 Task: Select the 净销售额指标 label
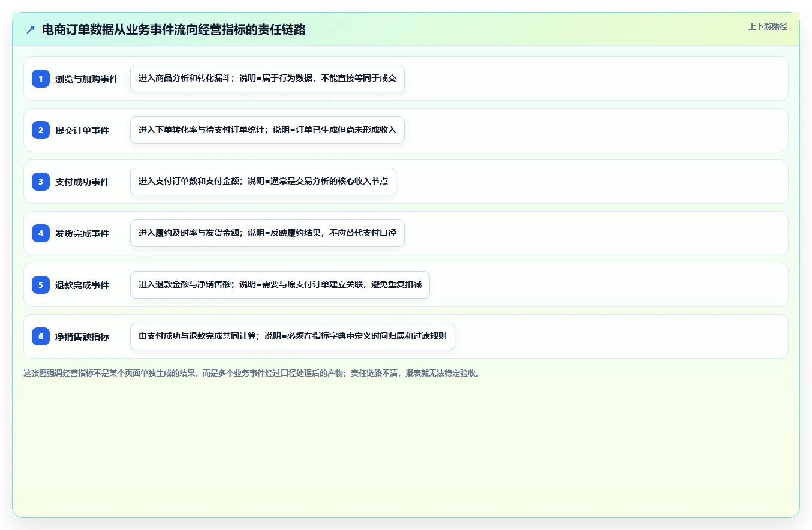click(x=82, y=336)
